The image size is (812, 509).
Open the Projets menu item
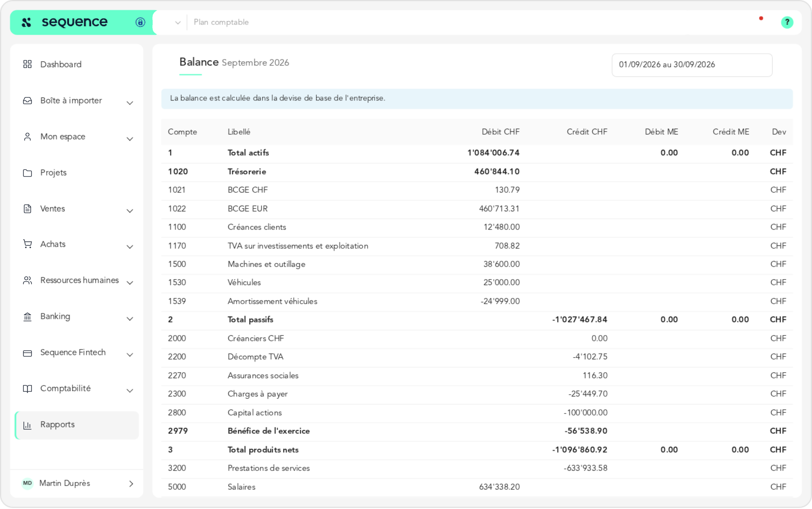point(77,173)
